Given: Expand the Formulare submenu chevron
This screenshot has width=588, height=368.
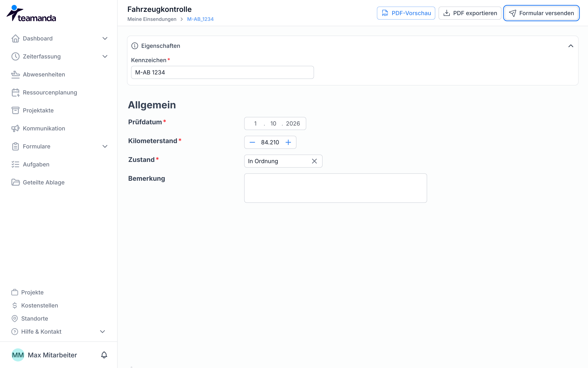Looking at the screenshot, I should tap(105, 147).
